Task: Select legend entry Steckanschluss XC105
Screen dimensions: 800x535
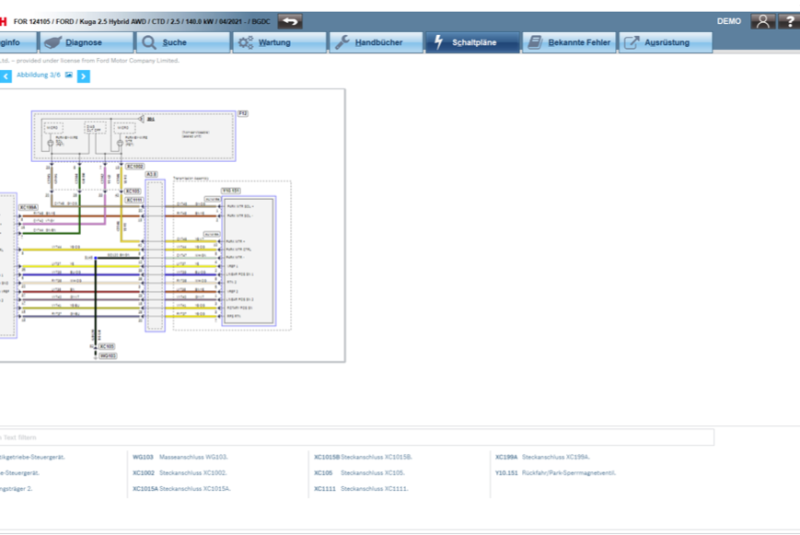Action: [x=359, y=473]
